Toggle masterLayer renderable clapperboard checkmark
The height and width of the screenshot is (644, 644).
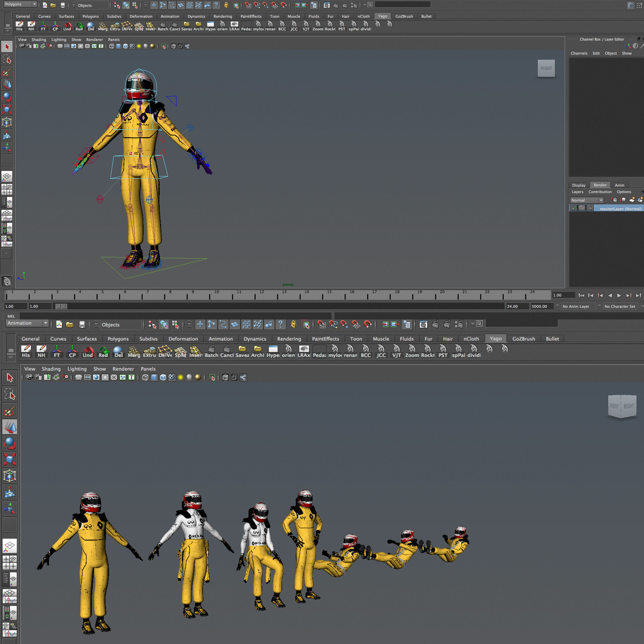(x=574, y=208)
